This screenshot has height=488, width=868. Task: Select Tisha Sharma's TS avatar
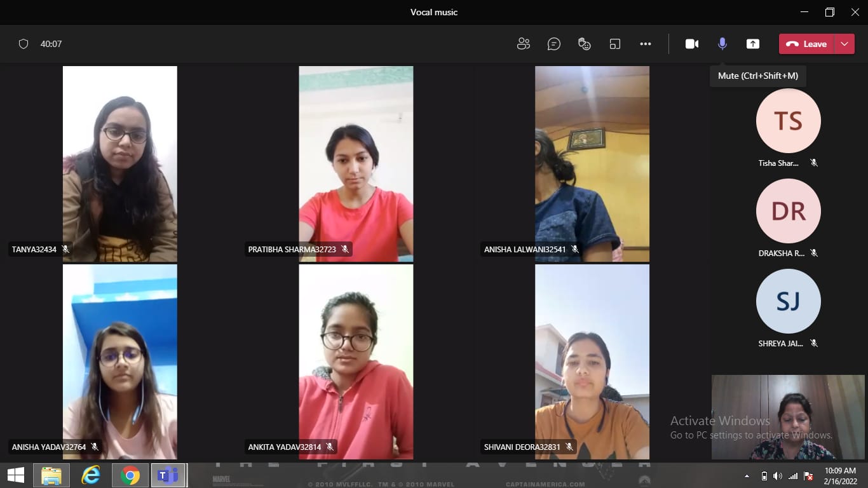(788, 121)
